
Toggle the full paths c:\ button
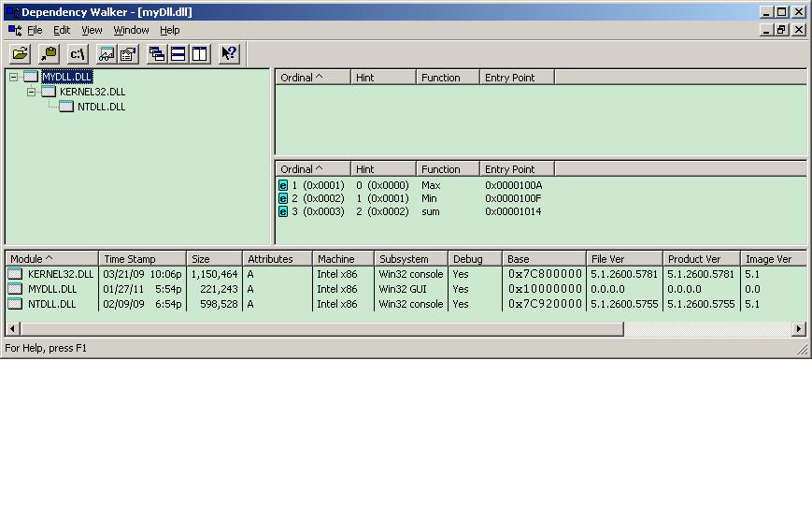pos(78,54)
